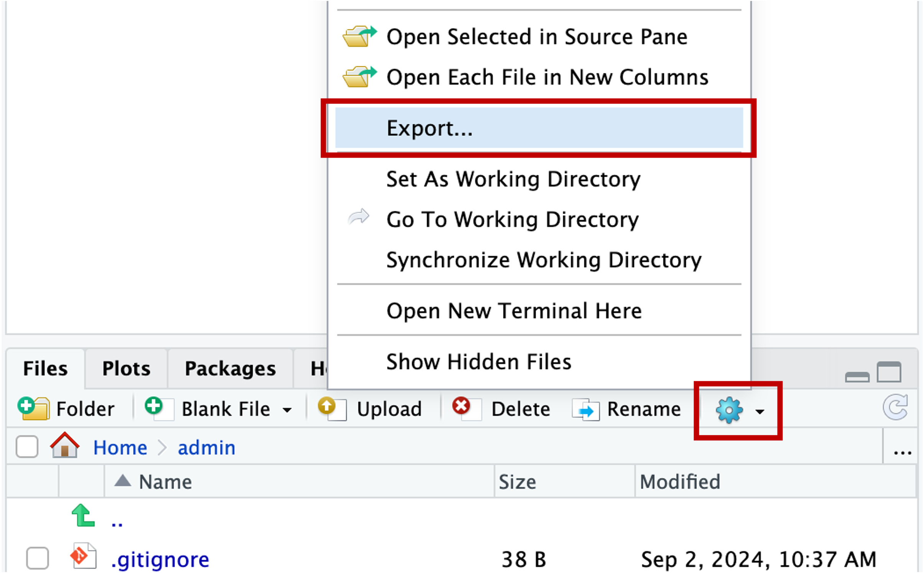Click the path browse ellipsis button

click(902, 452)
